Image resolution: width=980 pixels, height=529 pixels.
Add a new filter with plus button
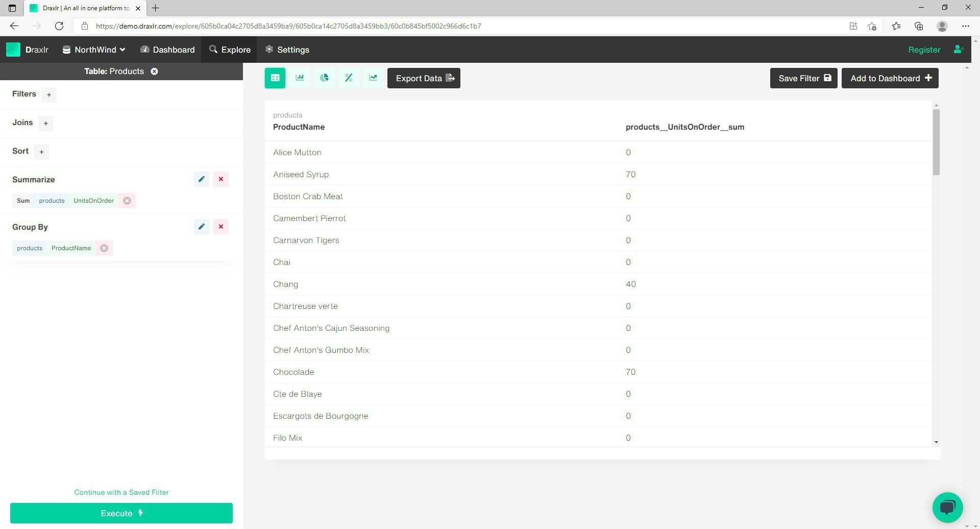pos(49,94)
